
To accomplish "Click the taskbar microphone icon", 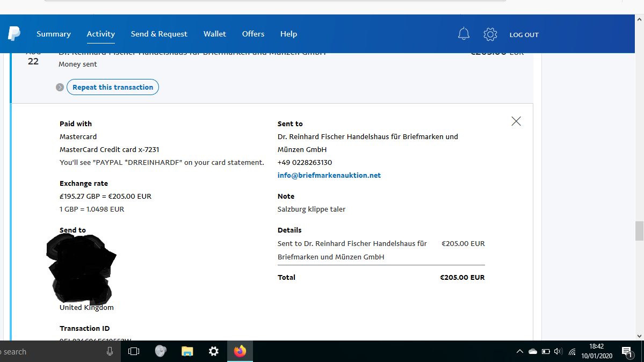I will [x=110, y=351].
